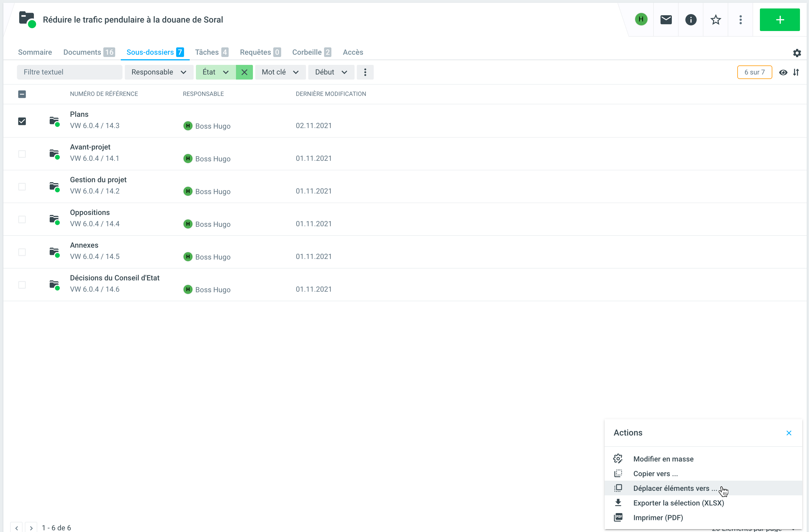
Task: Click the Filtre textuel input field
Action: 69,72
